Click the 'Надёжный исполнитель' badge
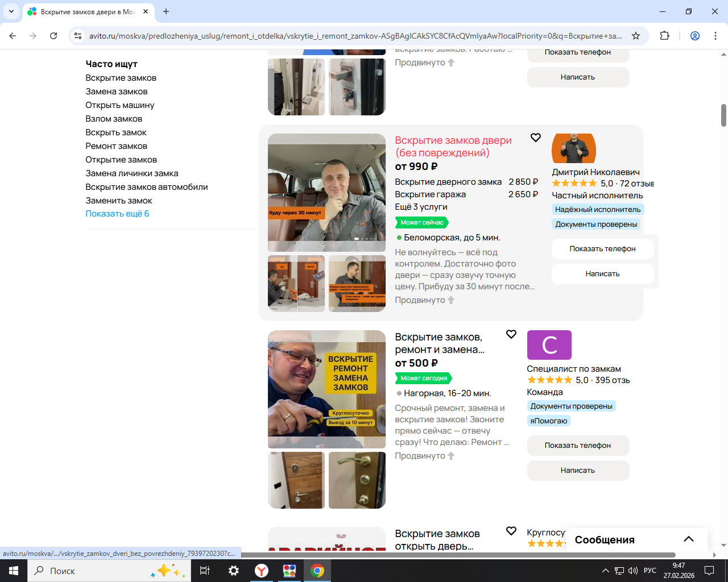The height and width of the screenshot is (582, 728). point(598,209)
